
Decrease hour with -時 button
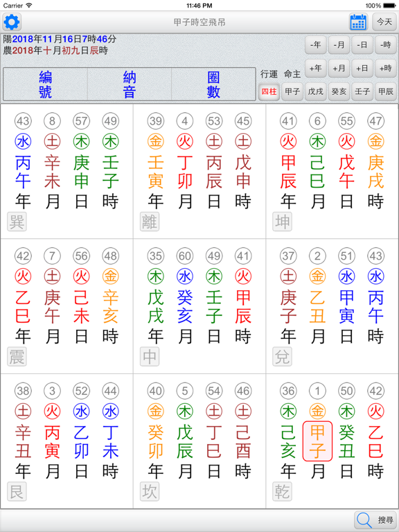(386, 45)
